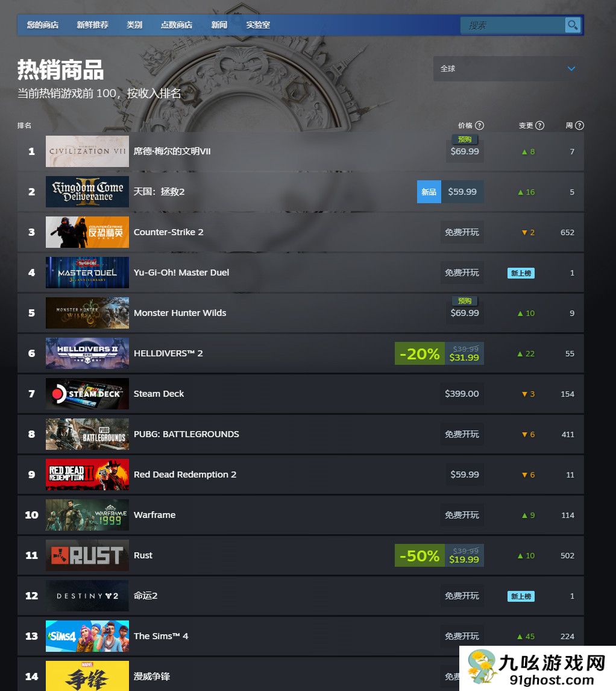Open the 新鲜推荐 menu
Image resolution: width=616 pixels, height=691 pixels.
pyautogui.click(x=93, y=25)
